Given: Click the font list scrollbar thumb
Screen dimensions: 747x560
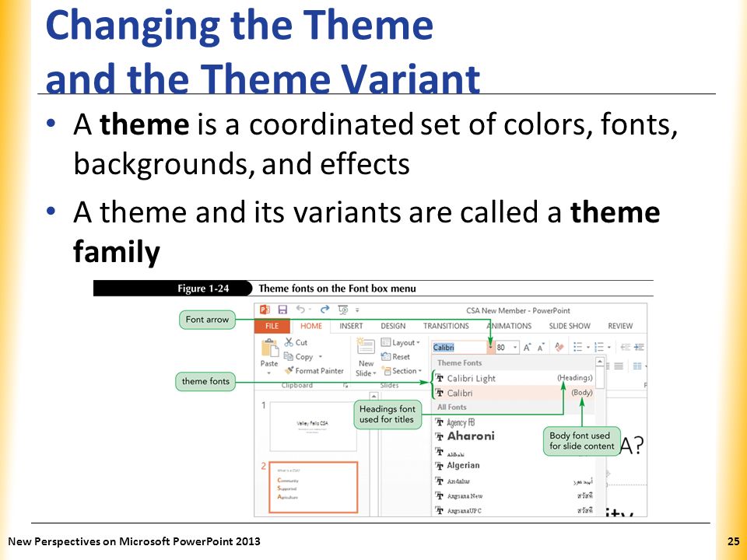Looking at the screenshot, I should click(600, 378).
